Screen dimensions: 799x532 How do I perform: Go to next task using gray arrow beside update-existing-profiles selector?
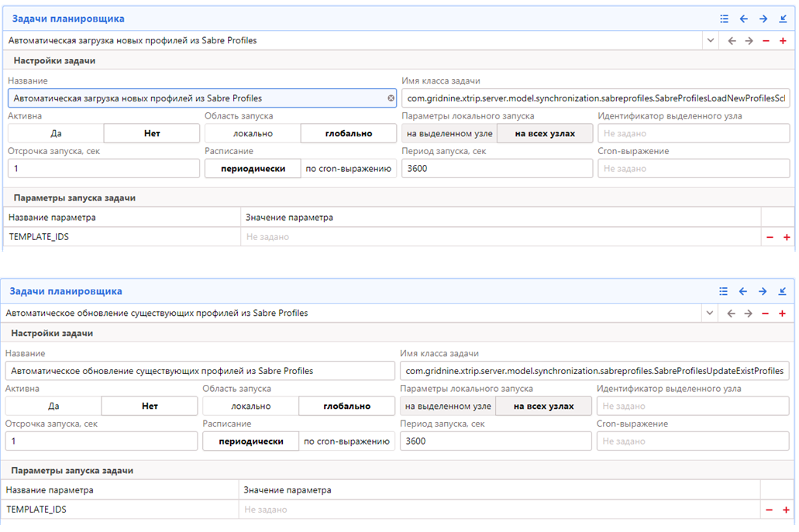click(748, 314)
